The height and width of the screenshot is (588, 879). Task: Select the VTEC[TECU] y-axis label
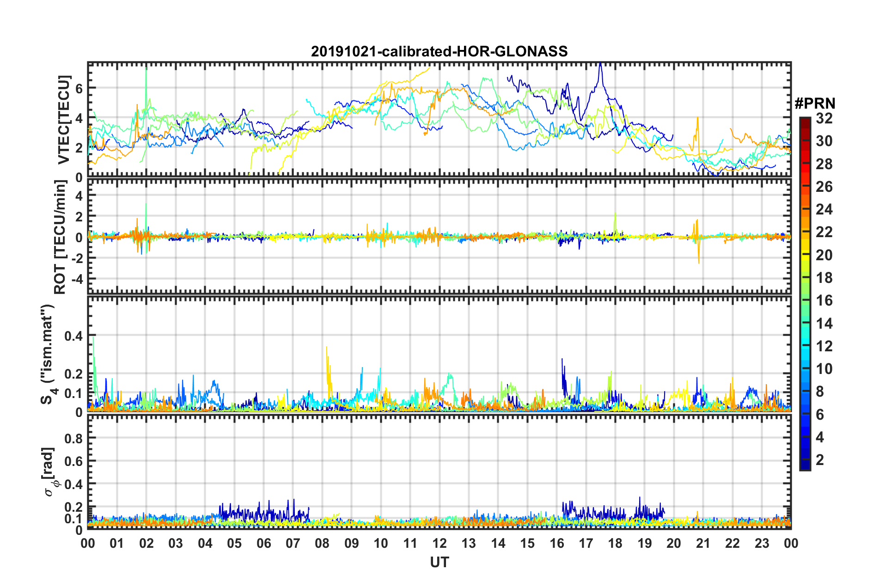click(63, 120)
